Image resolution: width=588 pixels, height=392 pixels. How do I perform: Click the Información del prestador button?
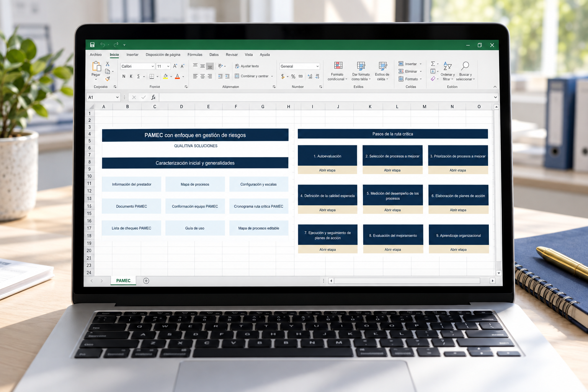click(132, 185)
